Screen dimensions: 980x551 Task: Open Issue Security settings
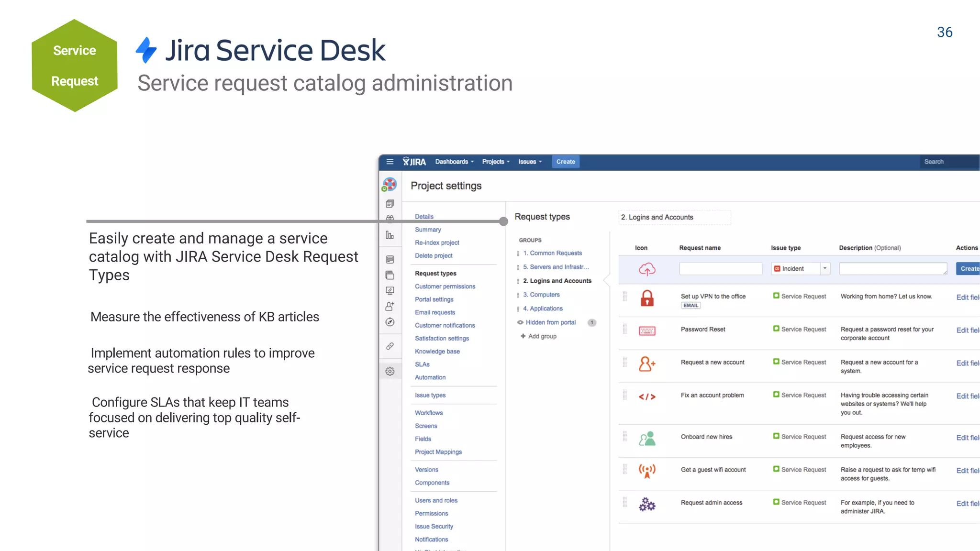[x=434, y=527]
